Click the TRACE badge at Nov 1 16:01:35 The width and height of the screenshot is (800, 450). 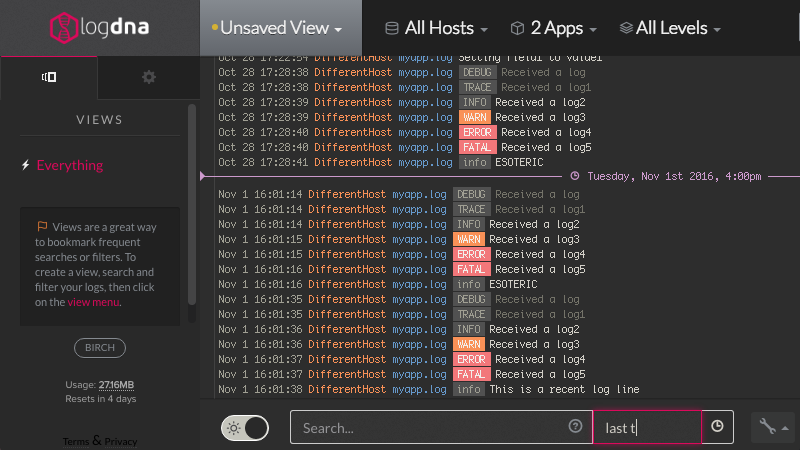pos(471,314)
